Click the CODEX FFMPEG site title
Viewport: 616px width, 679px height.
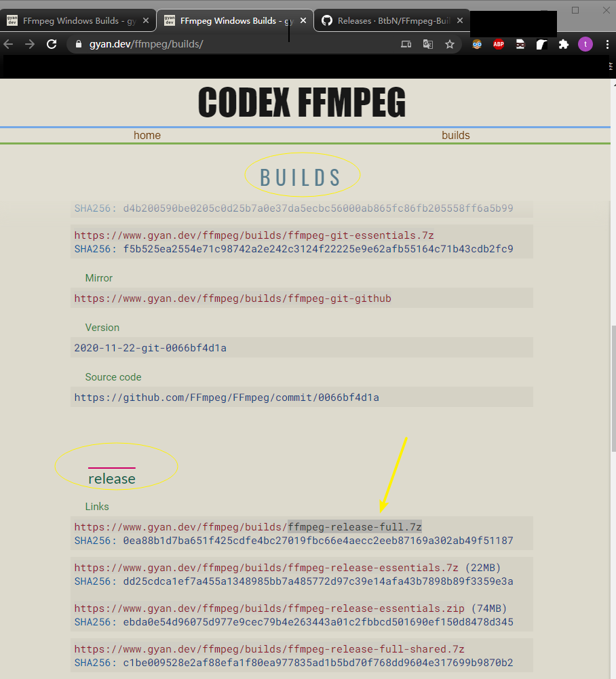[x=302, y=102]
